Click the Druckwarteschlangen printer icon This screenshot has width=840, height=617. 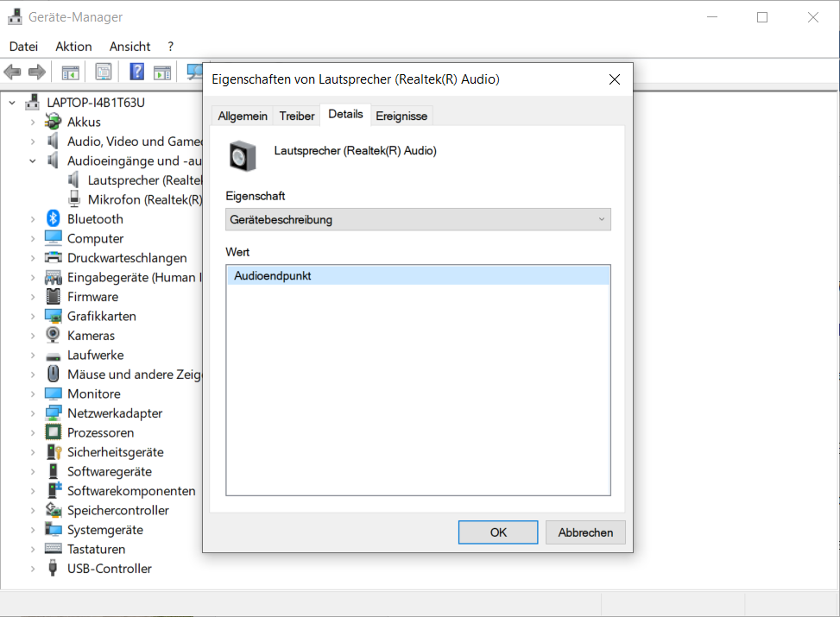[53, 258]
